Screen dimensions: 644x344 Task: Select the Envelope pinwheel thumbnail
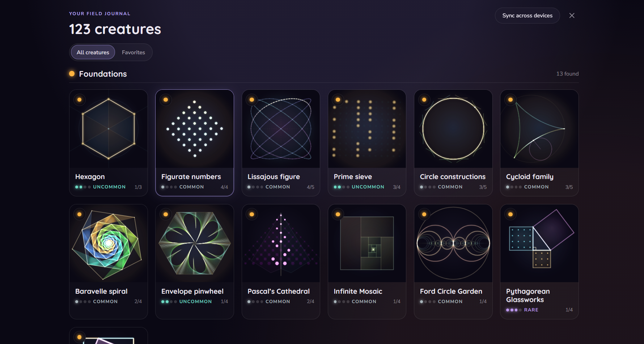coord(195,243)
